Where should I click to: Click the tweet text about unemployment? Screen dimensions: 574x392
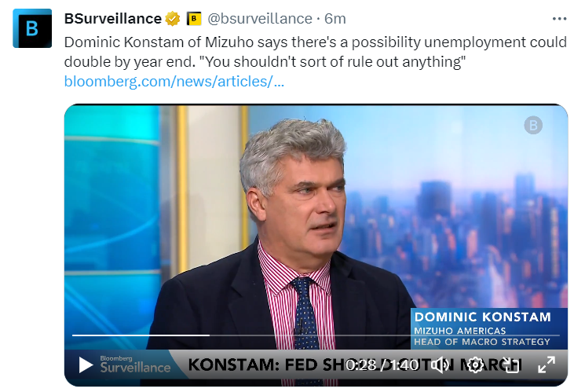click(x=314, y=52)
